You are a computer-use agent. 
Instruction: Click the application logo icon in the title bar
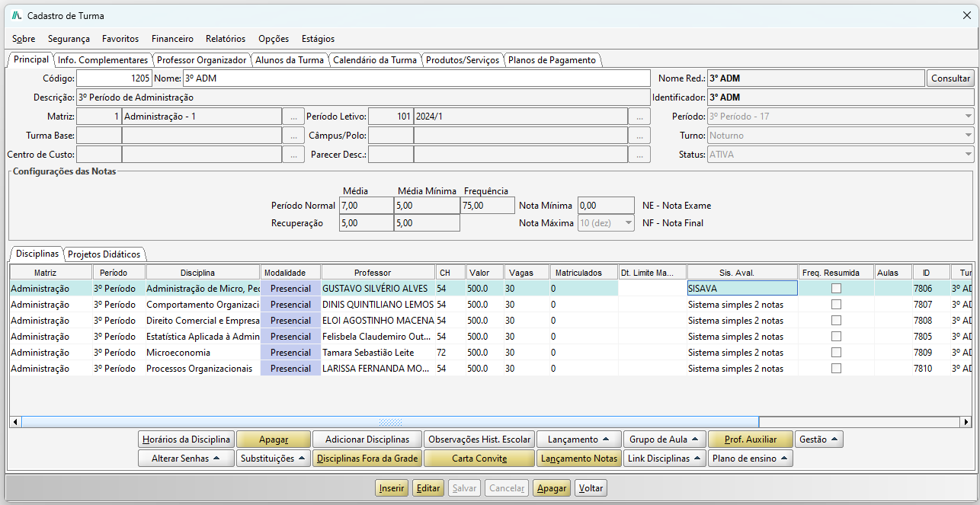coord(16,15)
